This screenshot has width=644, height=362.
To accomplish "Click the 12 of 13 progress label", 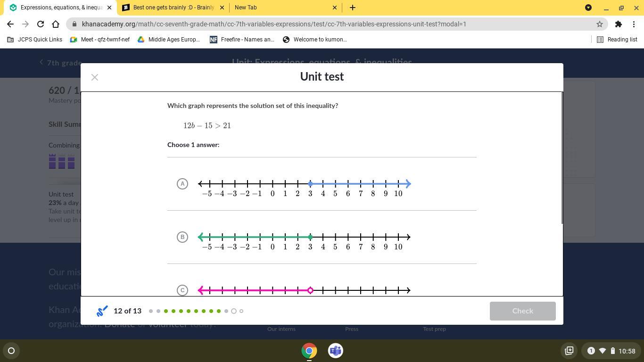I will (x=127, y=311).
